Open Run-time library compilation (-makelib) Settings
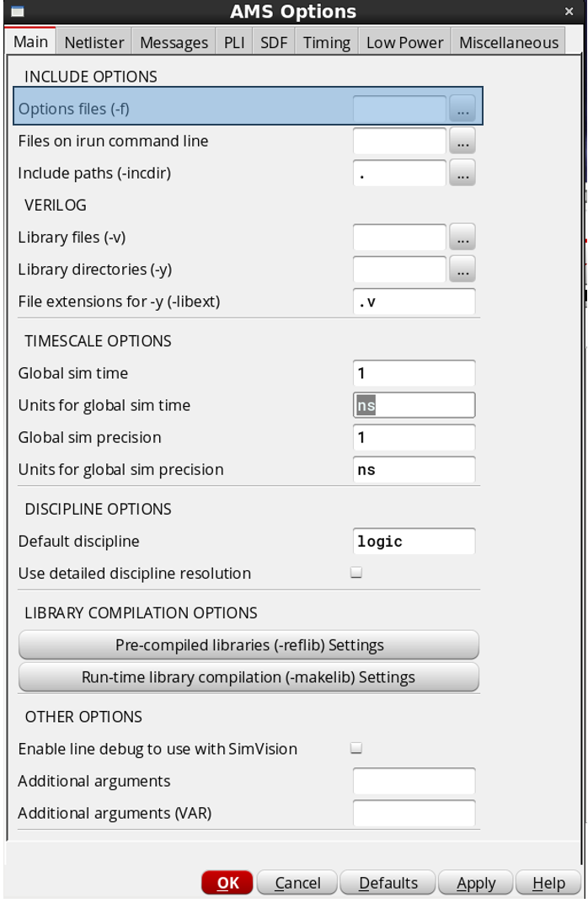Viewport: 588px width, 903px height. [x=249, y=677]
